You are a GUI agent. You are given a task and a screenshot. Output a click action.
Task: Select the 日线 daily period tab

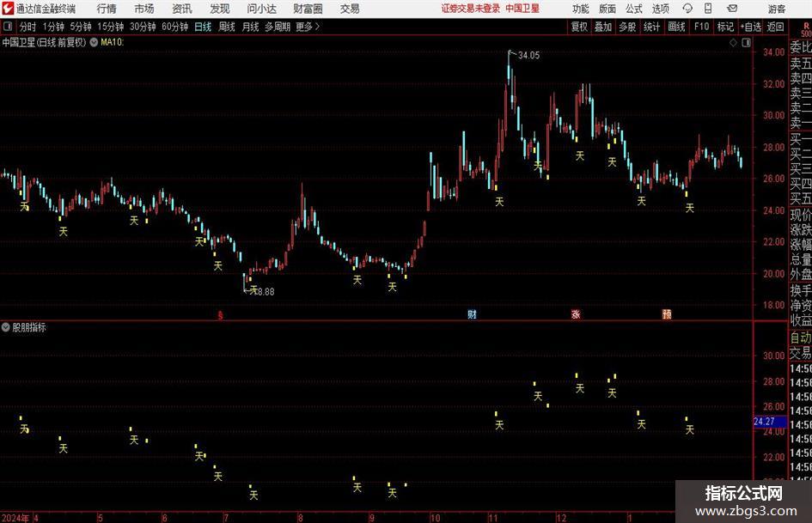point(203,27)
